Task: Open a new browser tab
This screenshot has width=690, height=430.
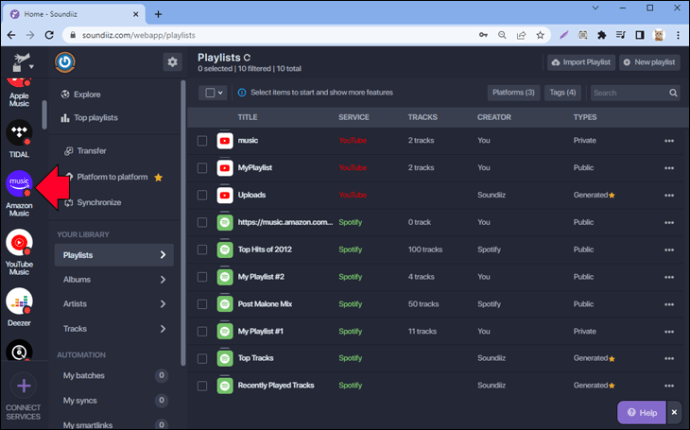Action: [x=158, y=14]
